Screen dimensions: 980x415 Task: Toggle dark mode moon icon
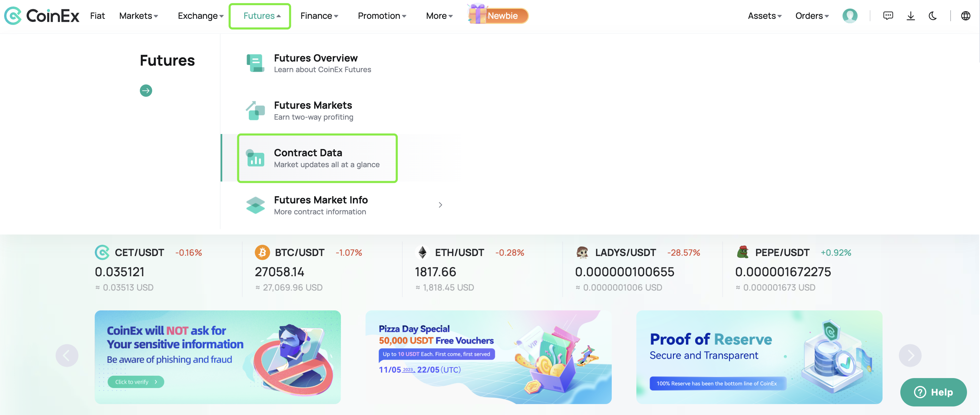tap(932, 16)
